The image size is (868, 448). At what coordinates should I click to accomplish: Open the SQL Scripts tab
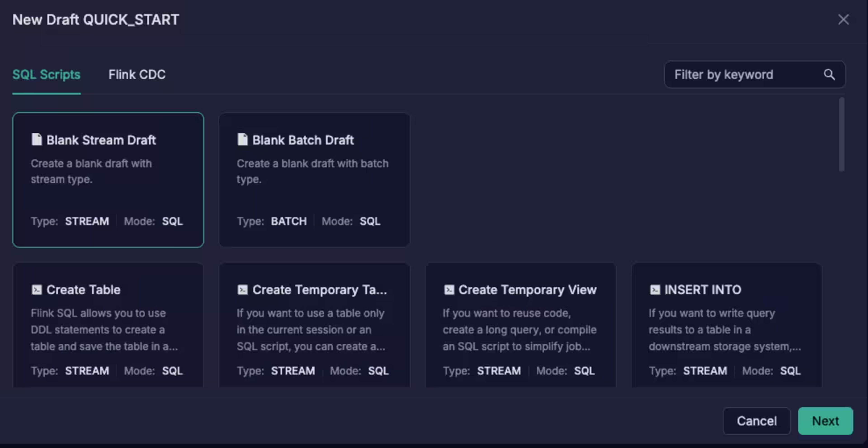pyautogui.click(x=47, y=74)
